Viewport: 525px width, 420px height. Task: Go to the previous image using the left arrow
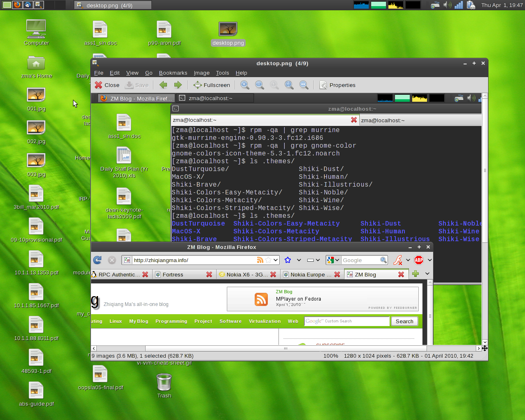point(163,85)
